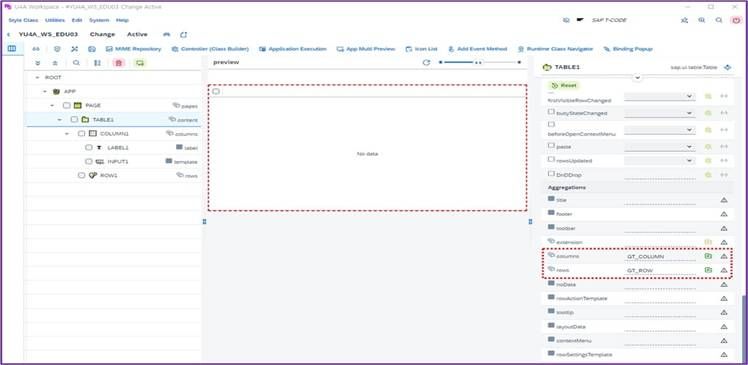Check the LABEL1 node checkbox
The width and height of the screenshot is (748, 365).
pyautogui.click(x=89, y=147)
